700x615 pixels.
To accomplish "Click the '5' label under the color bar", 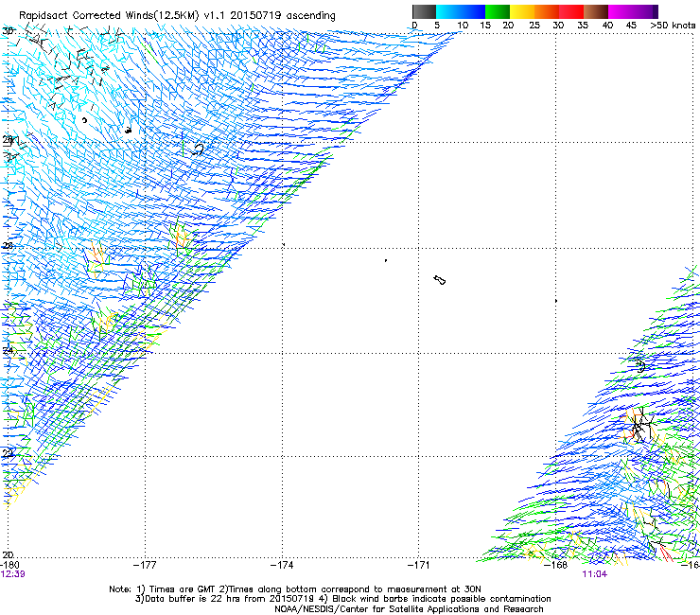I will tap(437, 26).
